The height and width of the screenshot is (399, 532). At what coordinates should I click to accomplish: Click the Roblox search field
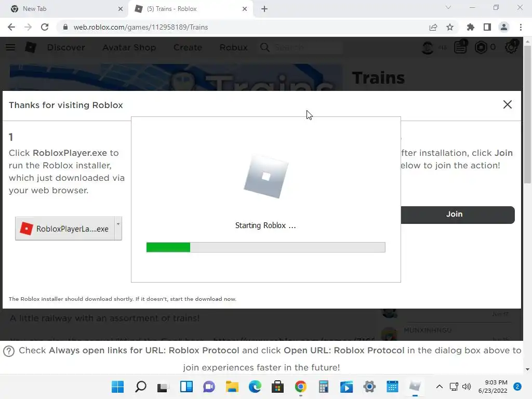(308, 47)
